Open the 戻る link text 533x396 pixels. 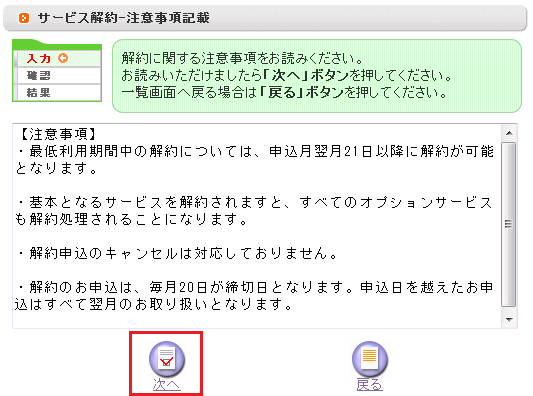[369, 385]
